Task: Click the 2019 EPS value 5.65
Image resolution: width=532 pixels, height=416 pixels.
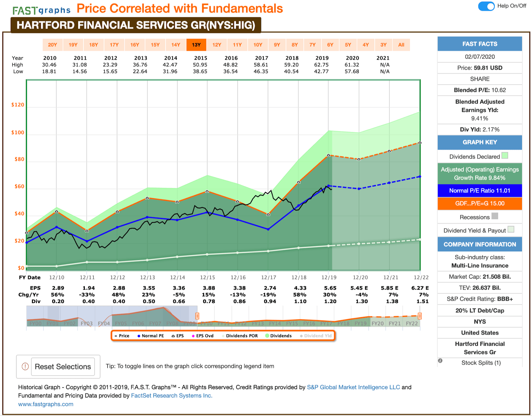Action: 330,288
